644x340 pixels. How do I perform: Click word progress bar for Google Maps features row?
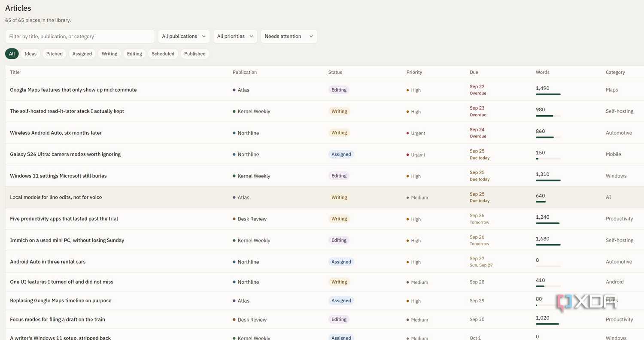pyautogui.click(x=548, y=94)
